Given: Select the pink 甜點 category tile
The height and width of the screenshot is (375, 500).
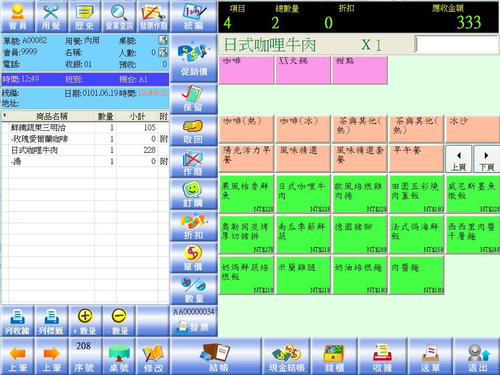Looking at the screenshot, I should pyautogui.click(x=360, y=70).
